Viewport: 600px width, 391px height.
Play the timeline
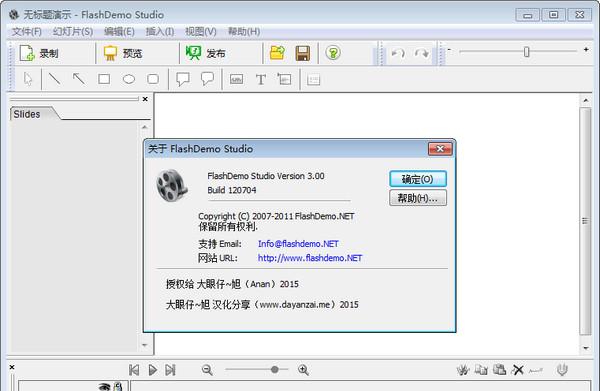coord(153,370)
